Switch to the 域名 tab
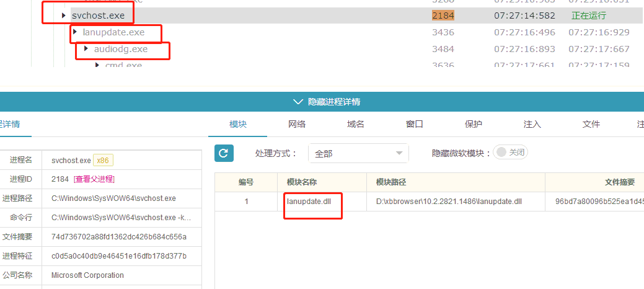 coord(356,124)
